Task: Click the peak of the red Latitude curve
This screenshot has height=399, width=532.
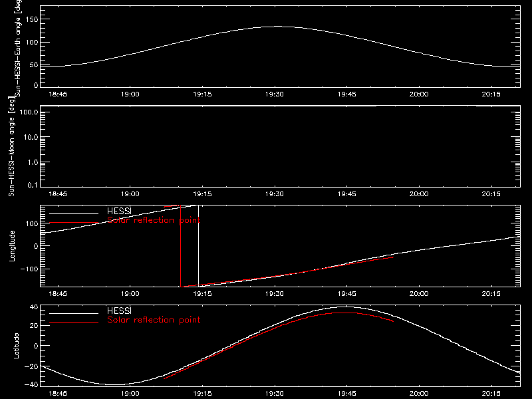Action: (344, 313)
